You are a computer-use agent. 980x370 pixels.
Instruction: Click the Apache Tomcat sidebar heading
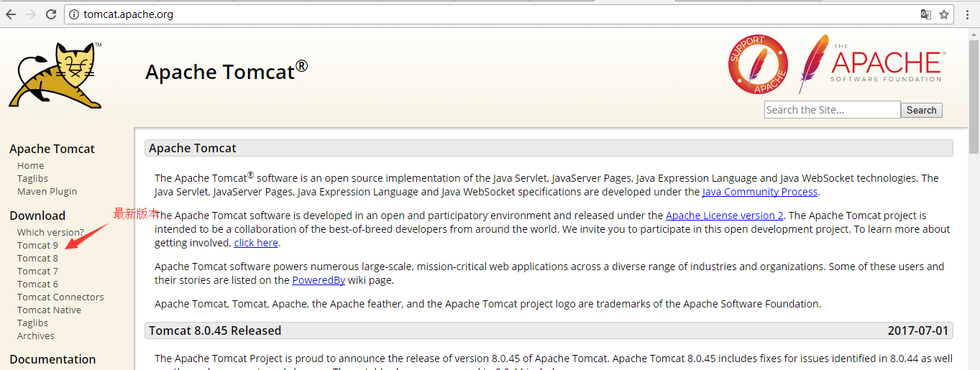[x=52, y=149]
